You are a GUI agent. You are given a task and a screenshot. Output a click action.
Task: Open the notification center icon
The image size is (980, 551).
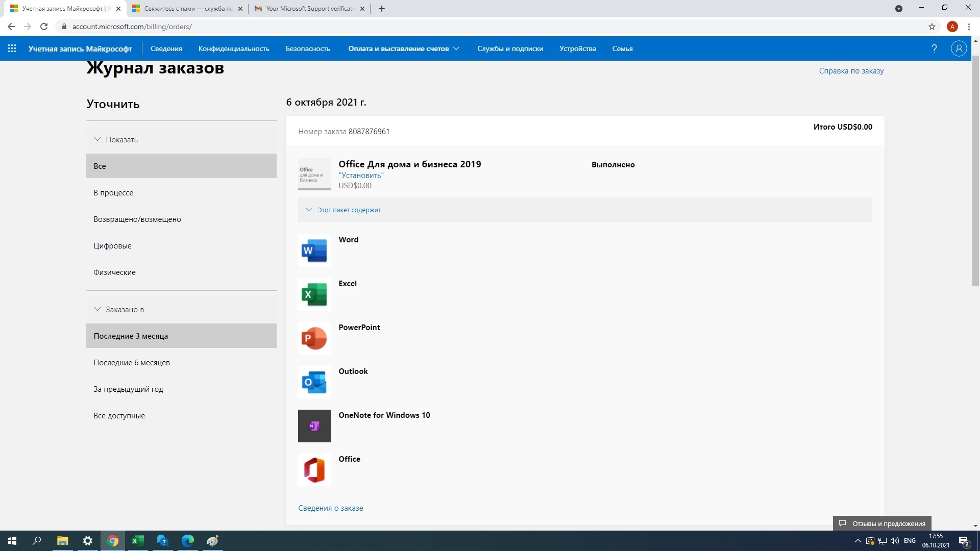click(x=964, y=541)
